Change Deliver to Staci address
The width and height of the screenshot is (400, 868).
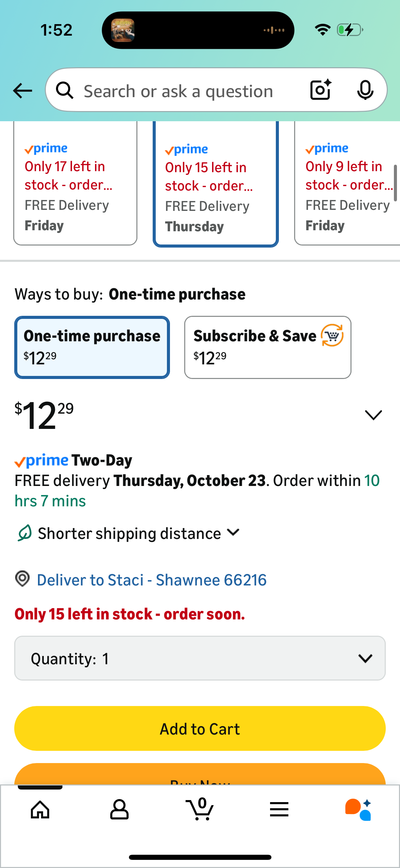(151, 580)
